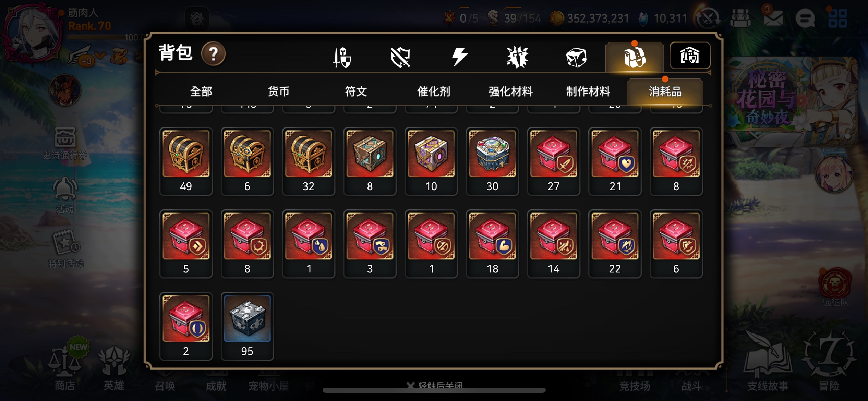Select the red box with count 27
Image resolution: width=868 pixels, height=401 pixels.
(x=554, y=161)
